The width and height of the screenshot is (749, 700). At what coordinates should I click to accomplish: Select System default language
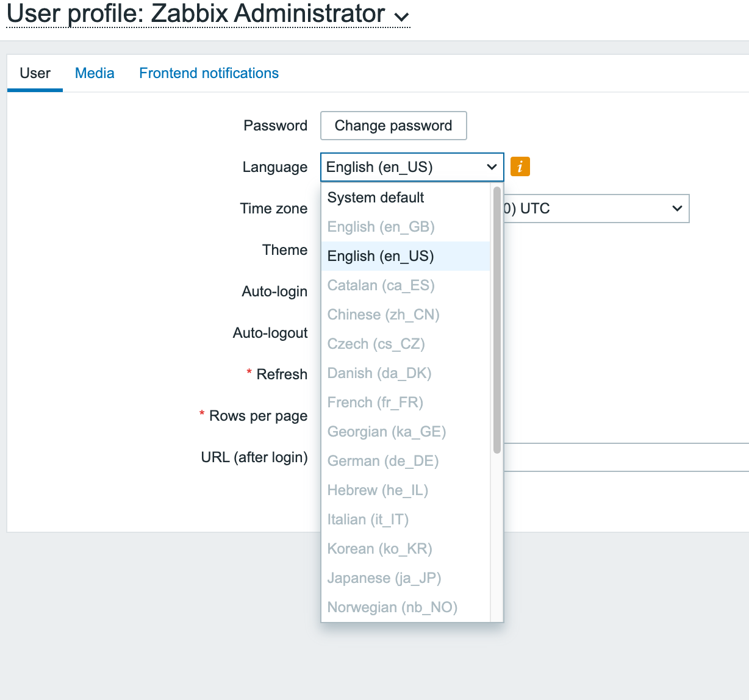click(375, 197)
